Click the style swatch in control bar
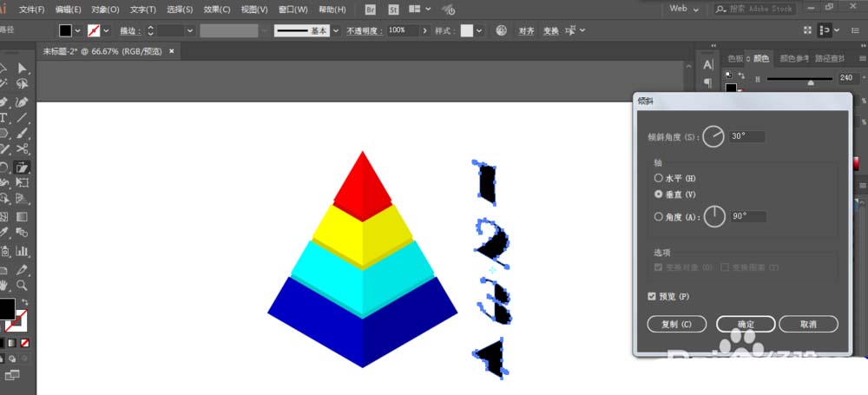This screenshot has height=395, width=868. (467, 30)
